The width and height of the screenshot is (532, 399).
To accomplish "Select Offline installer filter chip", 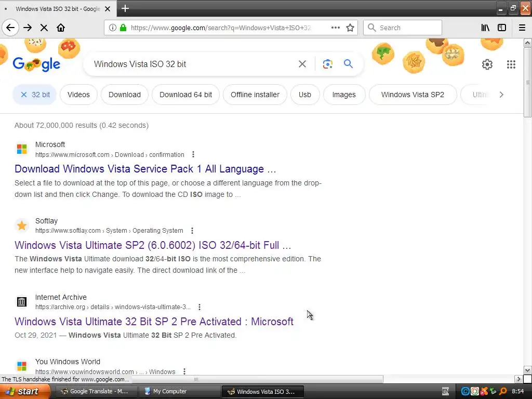I will [x=255, y=95].
